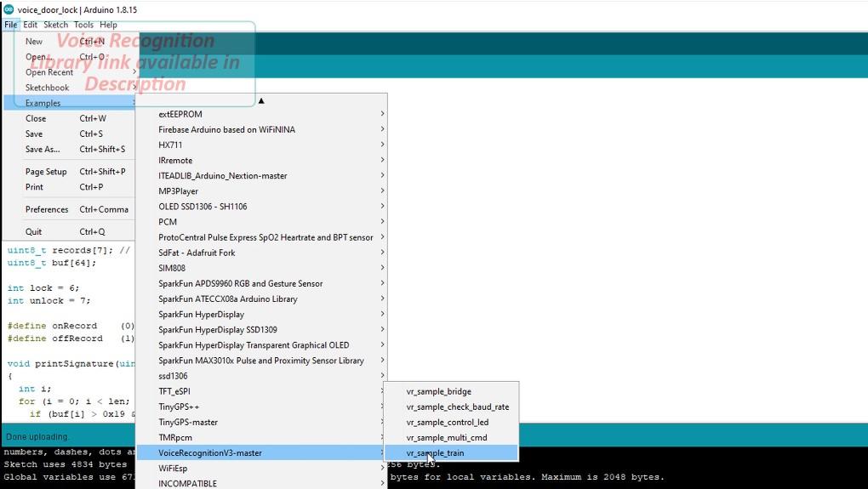
Task: Click the '#define onRecord' code line
Action: (71, 326)
